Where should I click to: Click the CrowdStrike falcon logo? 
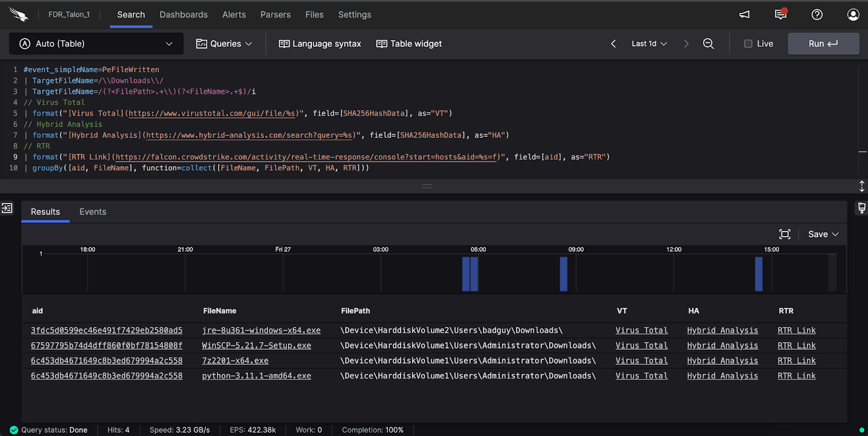(x=18, y=15)
